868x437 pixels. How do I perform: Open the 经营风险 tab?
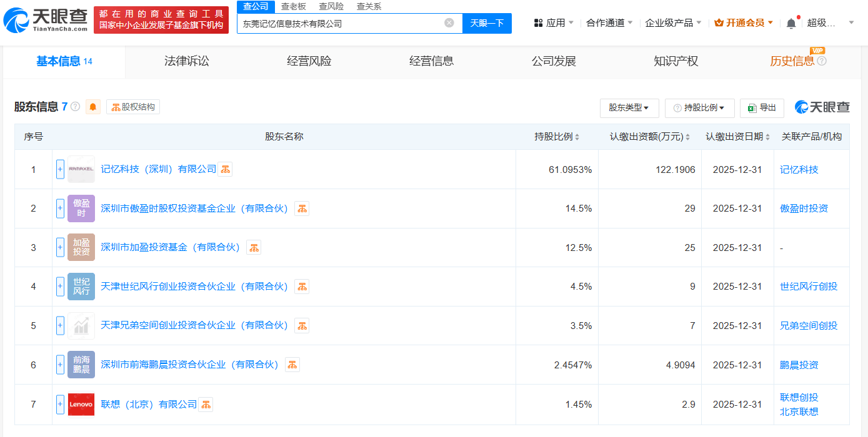pyautogui.click(x=309, y=61)
